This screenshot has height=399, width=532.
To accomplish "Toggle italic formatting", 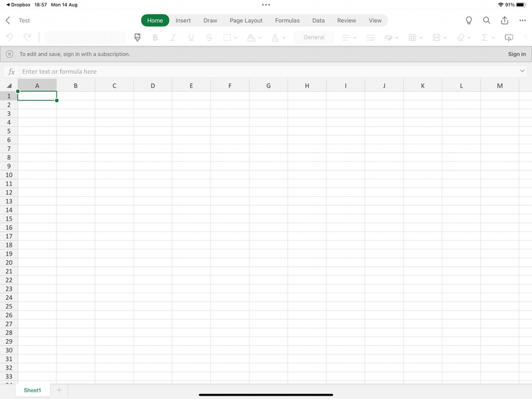I will [x=173, y=38].
